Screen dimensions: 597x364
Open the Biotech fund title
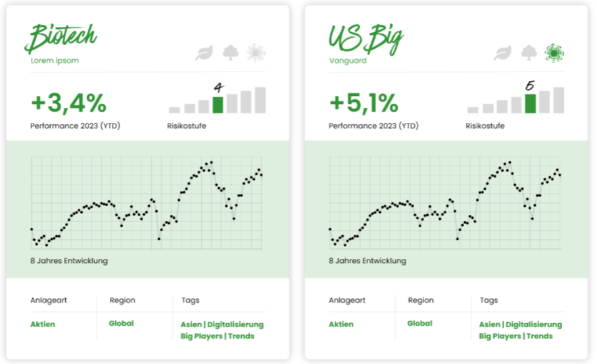pos(61,37)
